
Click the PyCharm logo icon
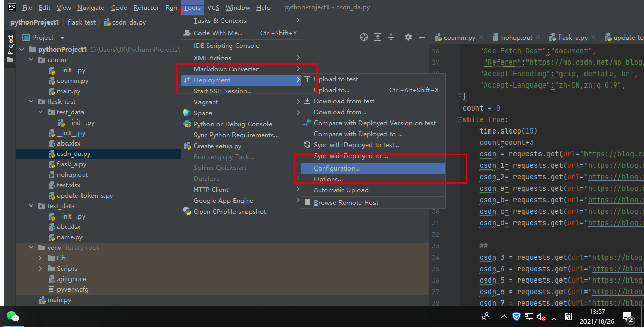click(11, 7)
